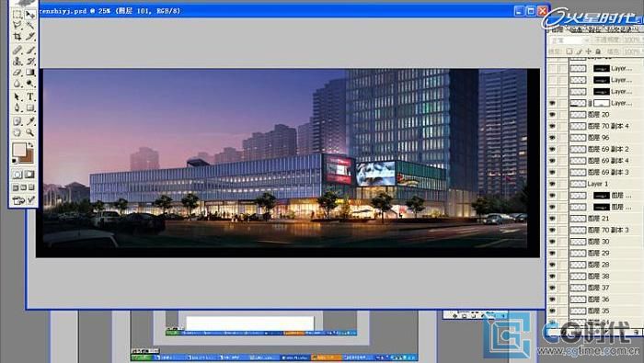The image size is (644, 363).
Task: Hide layer 图层 21
Action: click(552, 218)
